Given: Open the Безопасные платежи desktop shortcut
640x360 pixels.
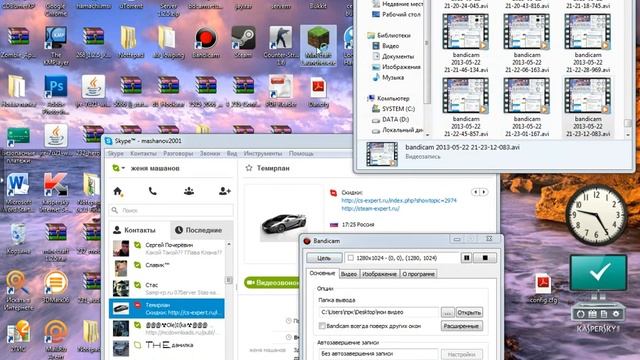Looking at the screenshot, I should click(18, 145).
